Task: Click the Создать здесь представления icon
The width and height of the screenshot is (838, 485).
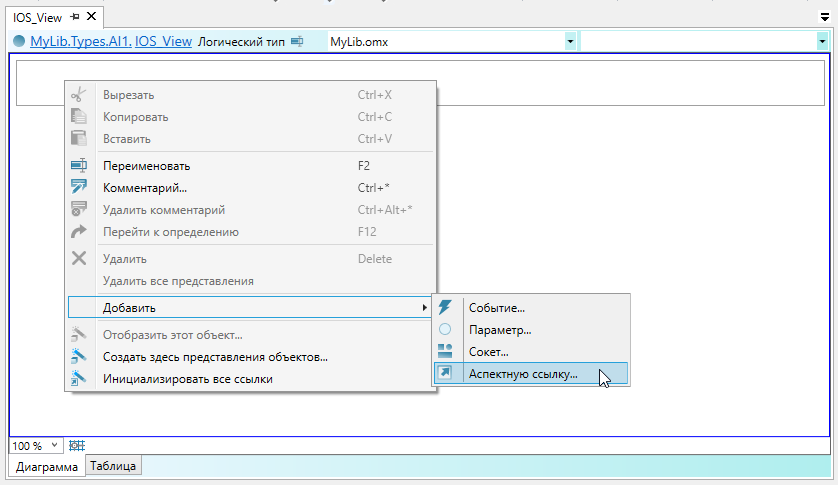Action: click(x=79, y=357)
